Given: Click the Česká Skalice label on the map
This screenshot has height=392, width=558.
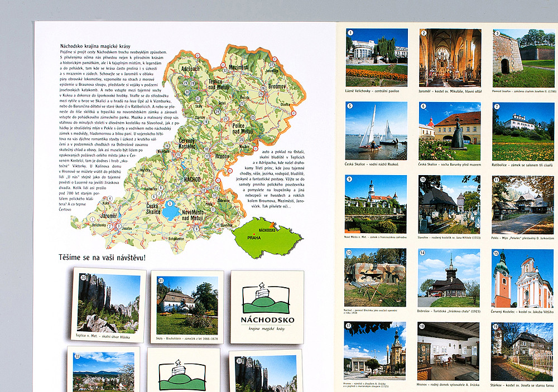Looking at the screenshot, I should click(x=153, y=209).
